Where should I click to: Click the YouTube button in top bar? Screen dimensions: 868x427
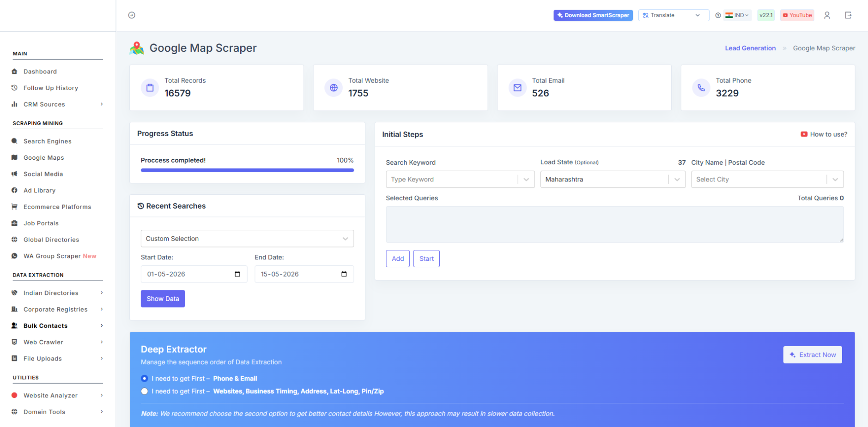(x=797, y=15)
